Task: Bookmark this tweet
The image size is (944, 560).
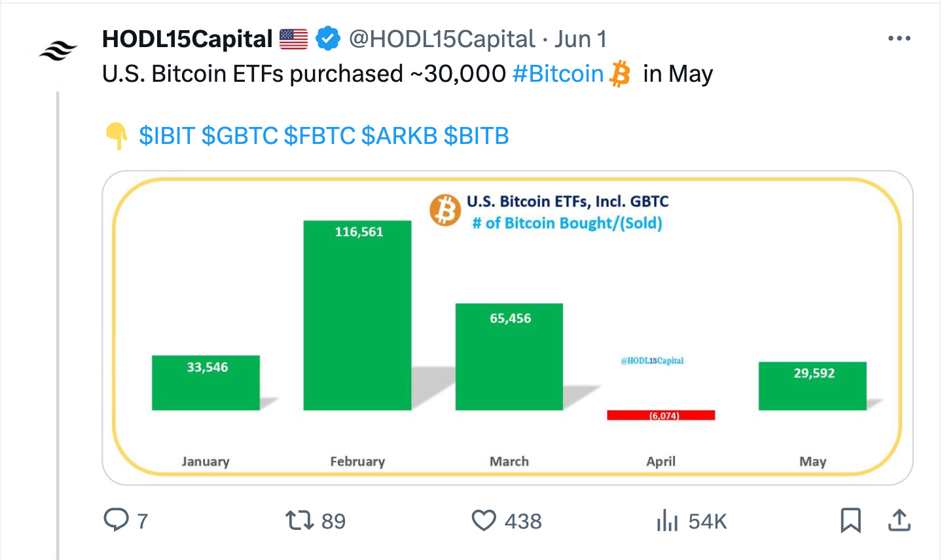Action: click(850, 521)
